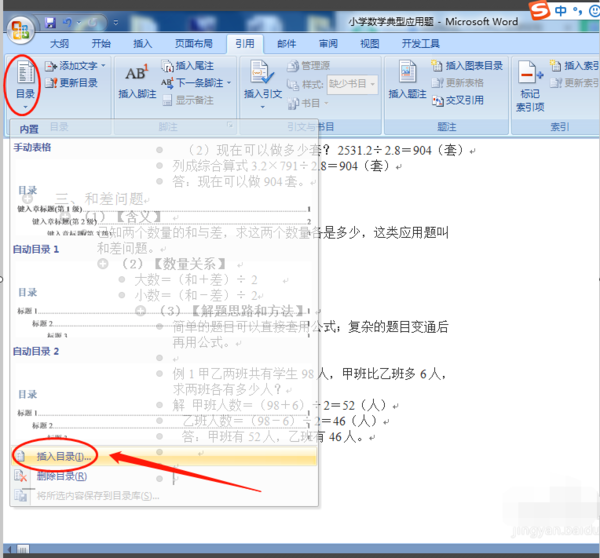
Task: Select 删除目录(R) menu item
Action: click(x=164, y=476)
